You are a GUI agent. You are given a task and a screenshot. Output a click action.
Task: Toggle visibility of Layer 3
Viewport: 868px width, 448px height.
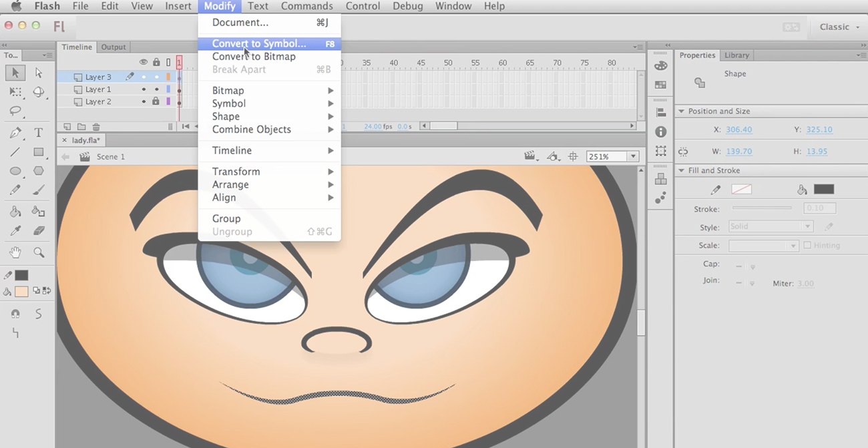pyautogui.click(x=144, y=77)
